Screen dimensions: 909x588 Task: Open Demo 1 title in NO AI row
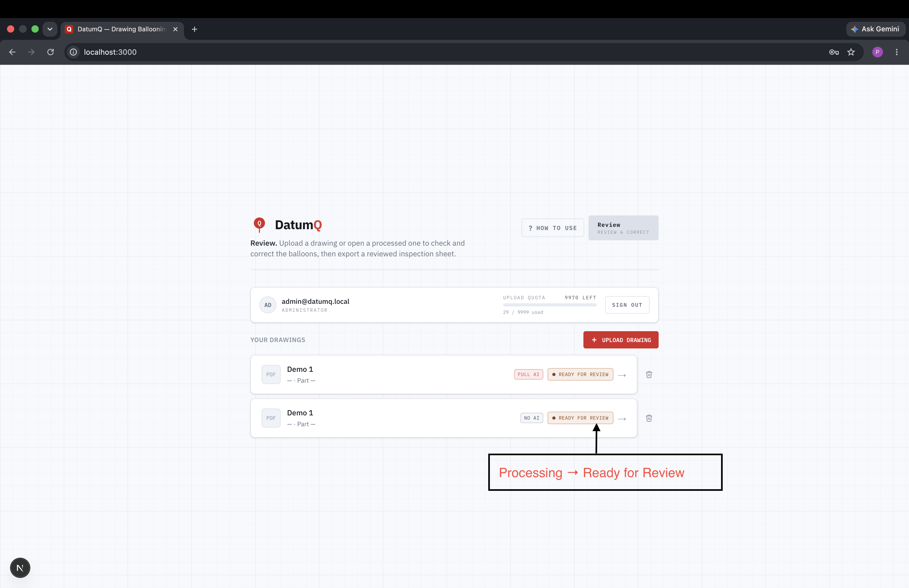pyautogui.click(x=300, y=413)
